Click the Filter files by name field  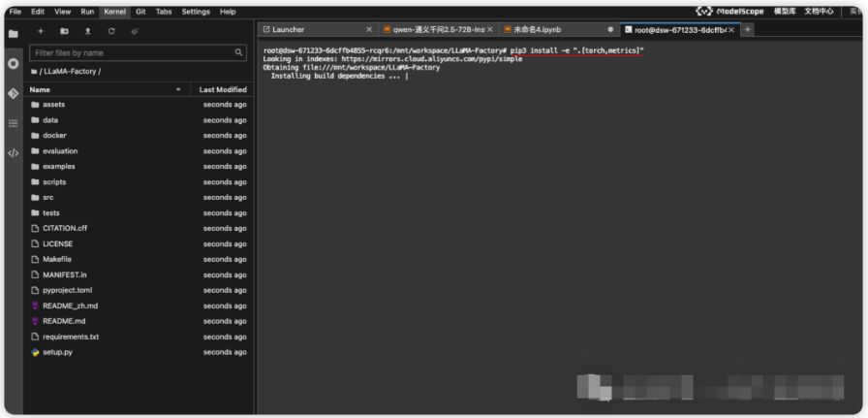pos(139,52)
